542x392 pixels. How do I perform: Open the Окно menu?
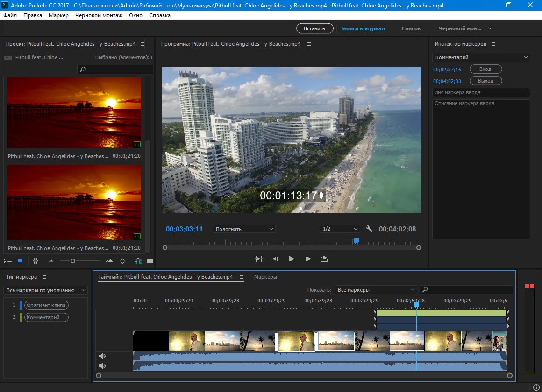pyautogui.click(x=136, y=15)
